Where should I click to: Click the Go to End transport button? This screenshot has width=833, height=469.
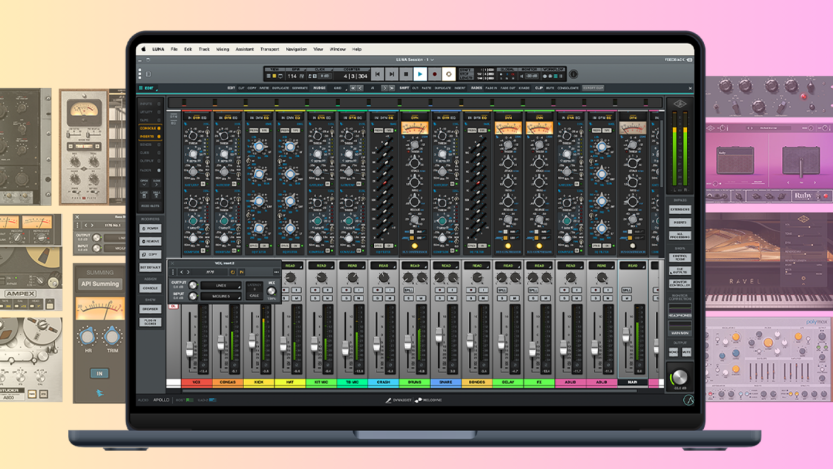391,74
